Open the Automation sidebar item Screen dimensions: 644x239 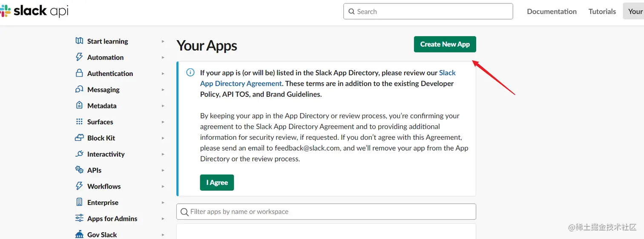(105, 57)
